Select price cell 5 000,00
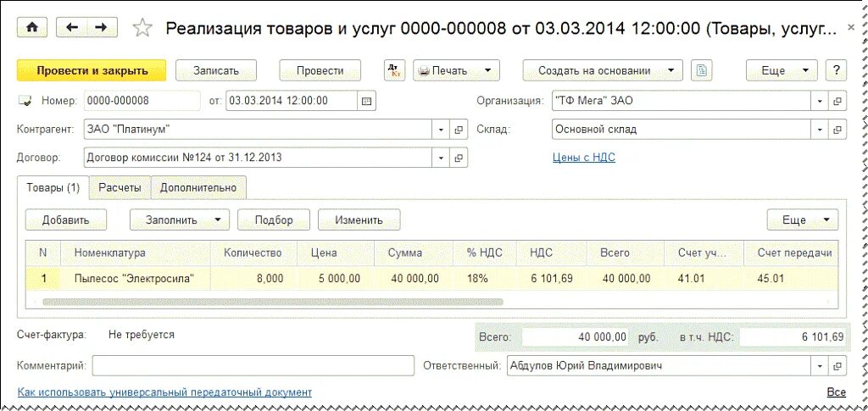Screen dimensions: 868x411 336,278
